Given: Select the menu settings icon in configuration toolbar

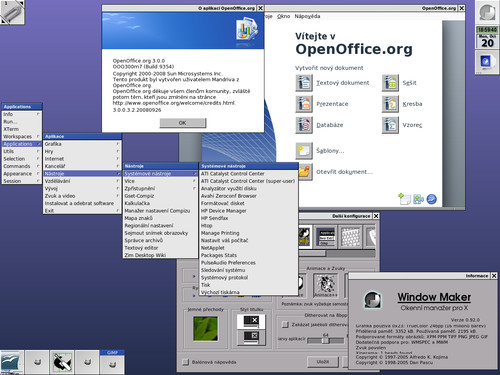Looking at the screenshot, I should [x=327, y=237].
